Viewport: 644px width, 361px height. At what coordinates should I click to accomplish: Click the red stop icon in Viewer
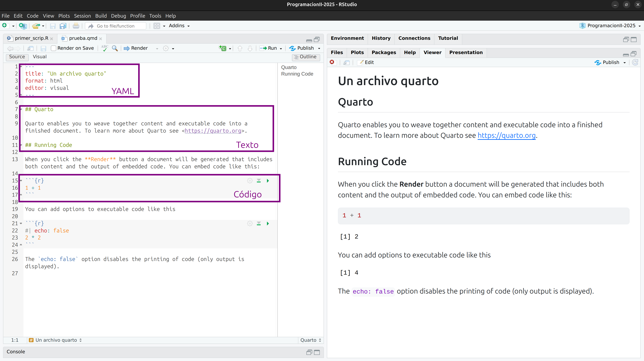(x=332, y=62)
